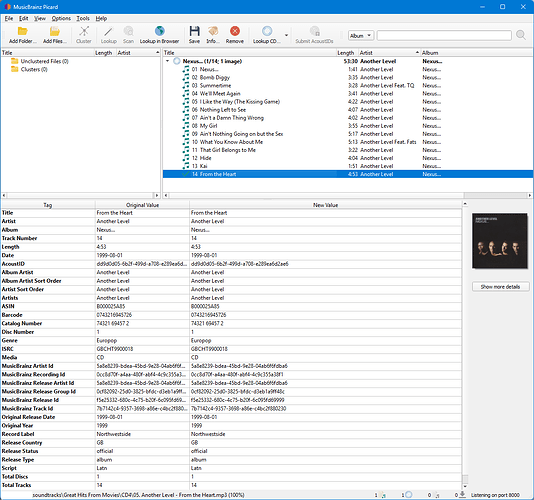
Task: Click the metadata table vertical scrollbar thumb
Action: (465, 479)
